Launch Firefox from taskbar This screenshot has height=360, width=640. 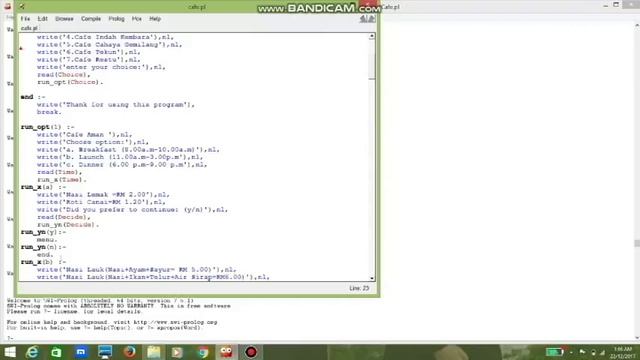coord(129,352)
